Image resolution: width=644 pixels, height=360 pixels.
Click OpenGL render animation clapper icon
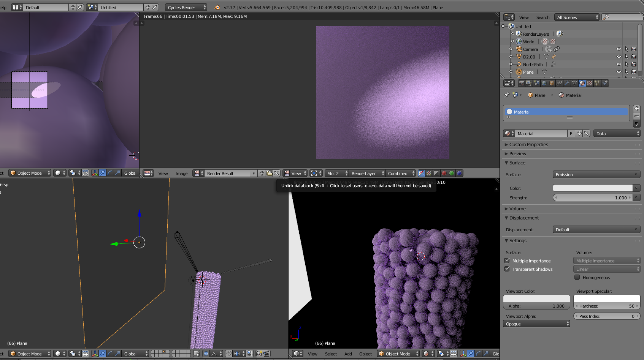[x=266, y=354]
